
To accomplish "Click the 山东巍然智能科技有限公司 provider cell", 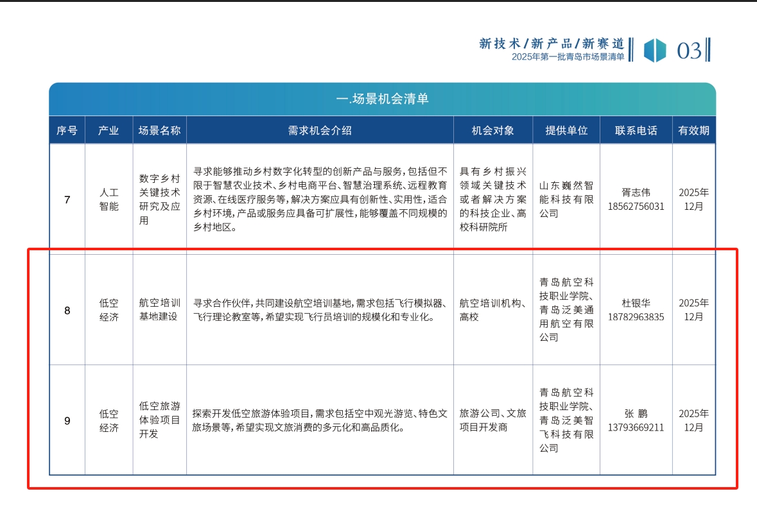I will click(x=566, y=199).
